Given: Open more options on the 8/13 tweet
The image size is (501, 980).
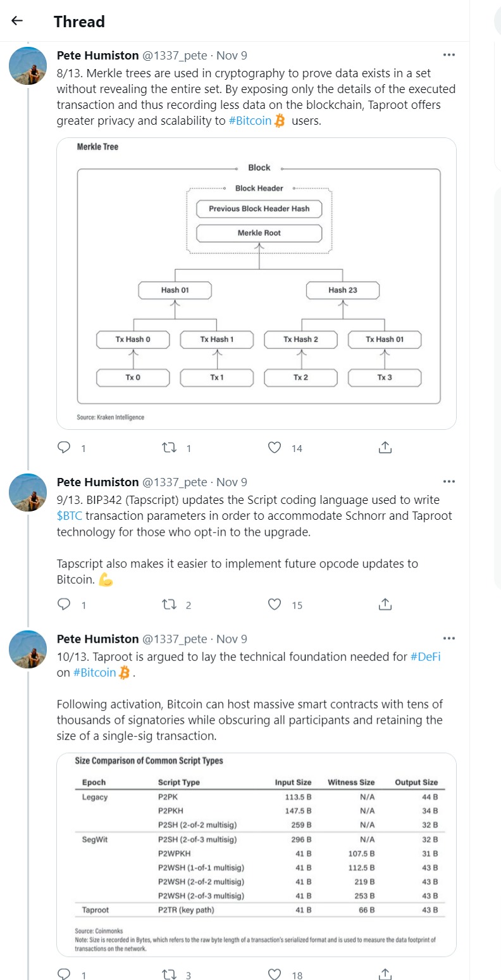Looking at the screenshot, I should [x=449, y=55].
